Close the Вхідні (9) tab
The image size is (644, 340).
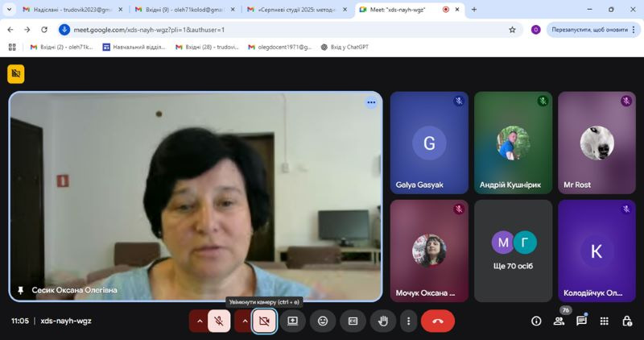pos(233,10)
